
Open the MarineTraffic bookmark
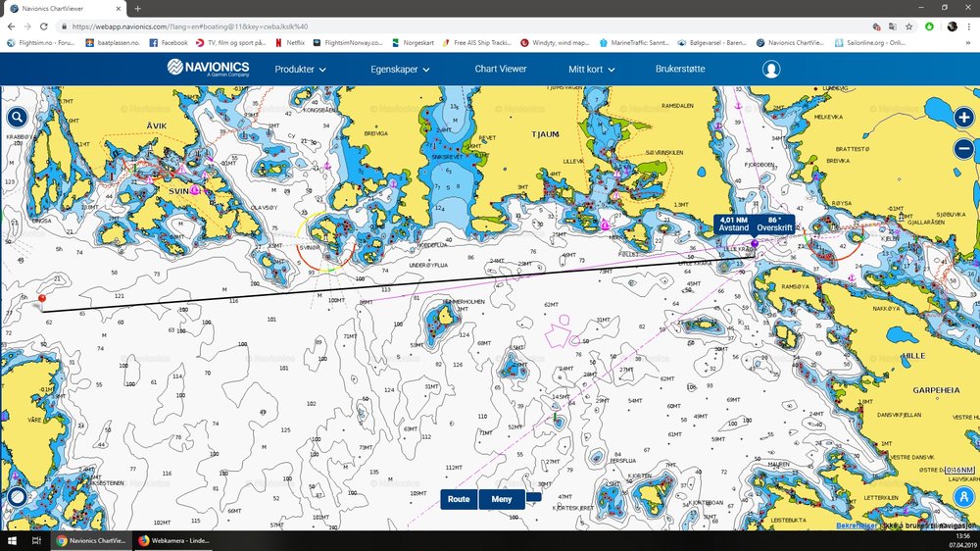coord(634,42)
